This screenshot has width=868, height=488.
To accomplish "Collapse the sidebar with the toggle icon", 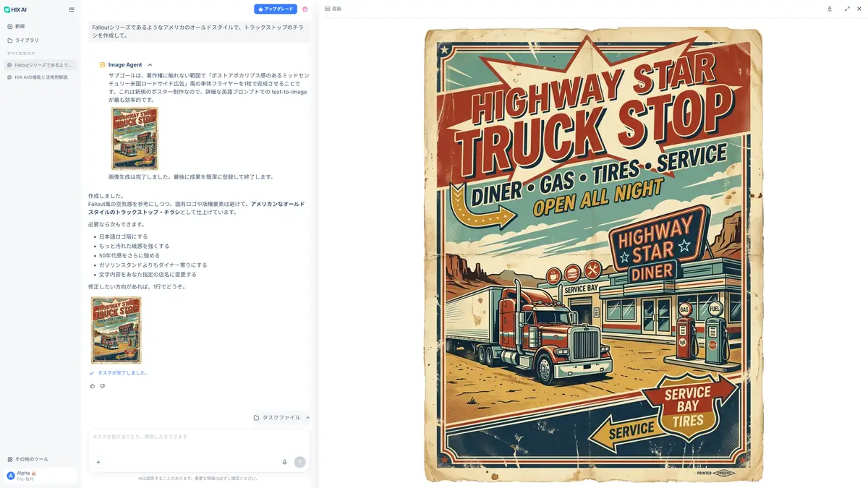I will point(71,9).
